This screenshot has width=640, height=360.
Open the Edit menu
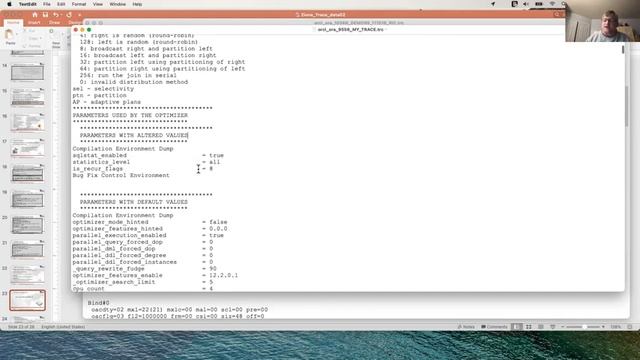point(61,4)
